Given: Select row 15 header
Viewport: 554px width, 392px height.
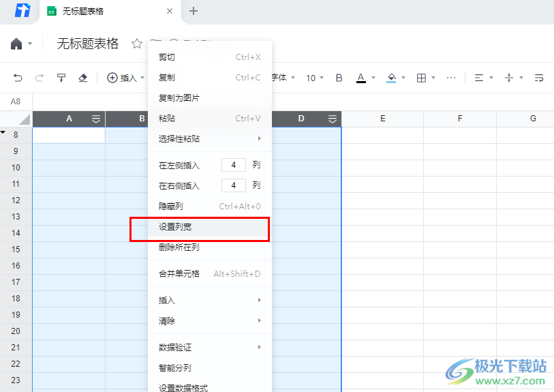Looking at the screenshot, I should pyautogui.click(x=16, y=250).
